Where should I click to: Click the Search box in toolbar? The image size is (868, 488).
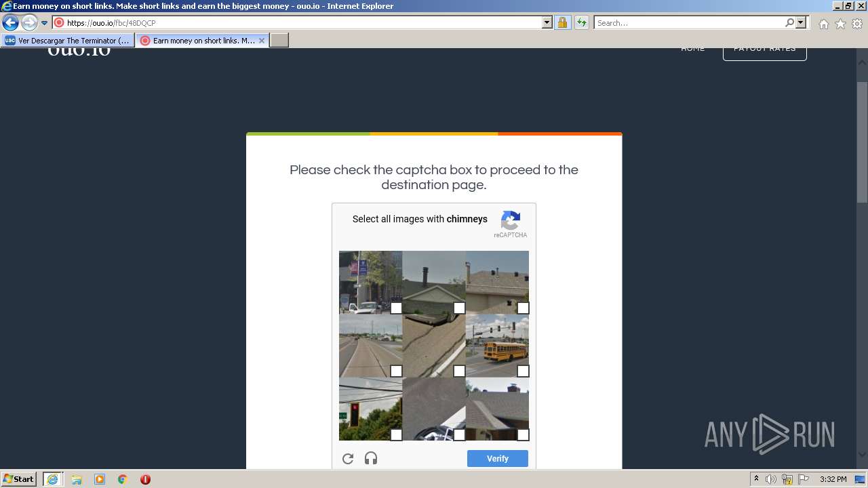pyautogui.click(x=689, y=22)
